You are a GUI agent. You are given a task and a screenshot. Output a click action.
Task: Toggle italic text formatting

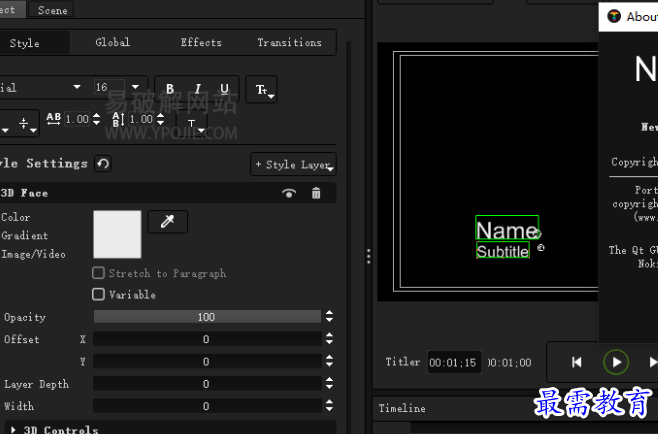tap(198, 89)
